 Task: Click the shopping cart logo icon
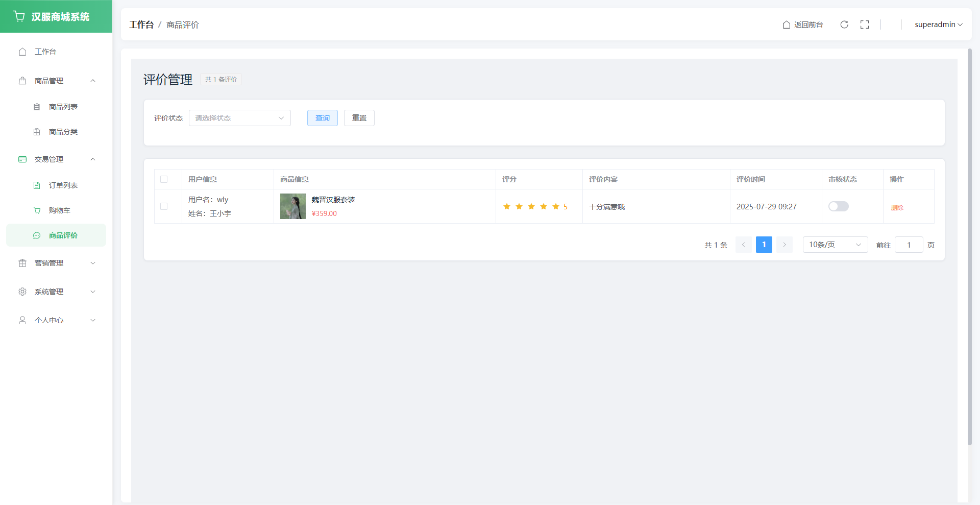[19, 16]
